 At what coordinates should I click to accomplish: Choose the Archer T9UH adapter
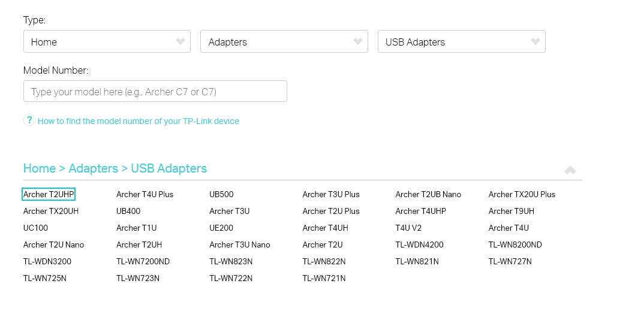(x=511, y=211)
